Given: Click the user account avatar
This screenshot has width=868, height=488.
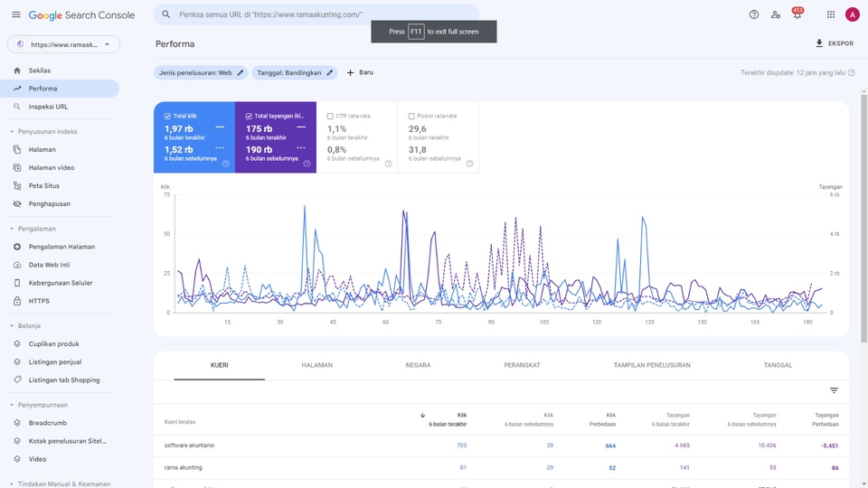Looking at the screenshot, I should (x=852, y=14).
